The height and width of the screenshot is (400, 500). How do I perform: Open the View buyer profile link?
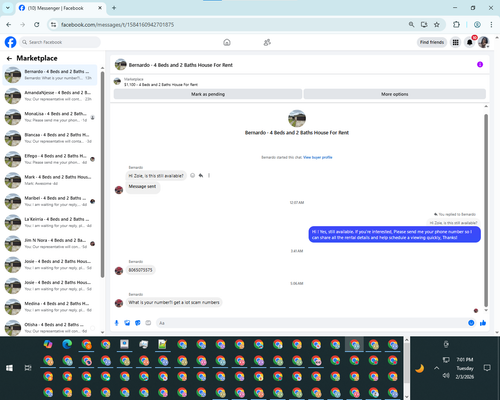[x=318, y=157]
